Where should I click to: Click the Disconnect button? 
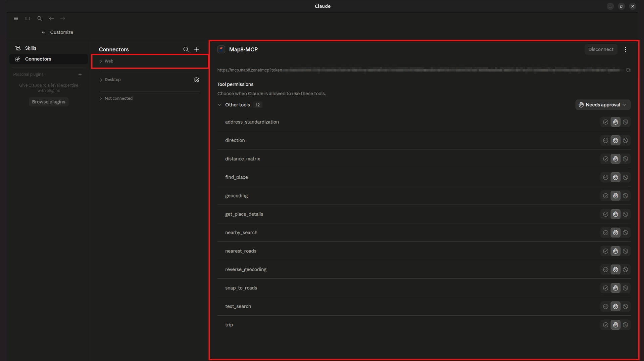click(601, 49)
